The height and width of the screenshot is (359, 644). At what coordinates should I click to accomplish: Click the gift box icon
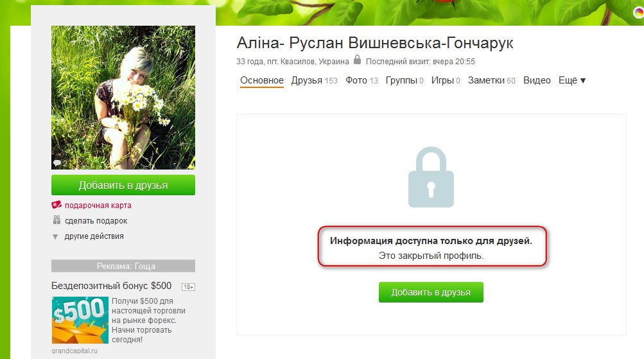57,220
